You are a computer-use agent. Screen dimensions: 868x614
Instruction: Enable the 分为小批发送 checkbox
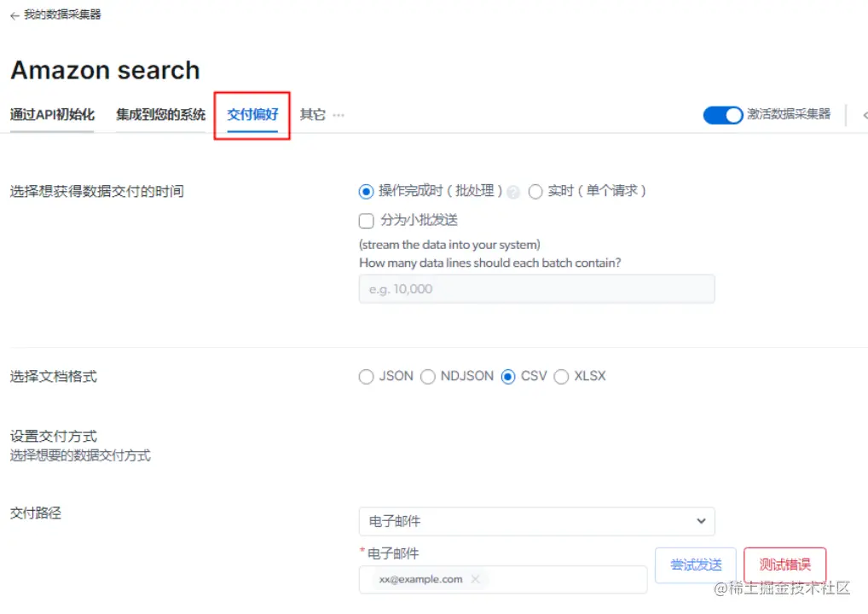[x=367, y=220]
